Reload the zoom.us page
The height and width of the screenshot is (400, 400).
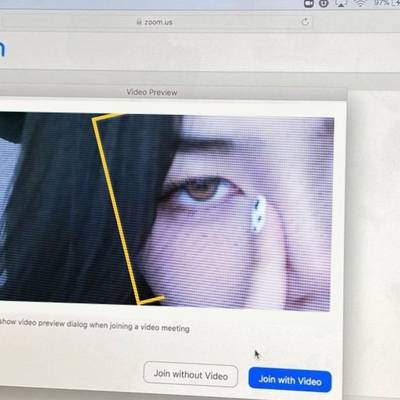pos(305,22)
